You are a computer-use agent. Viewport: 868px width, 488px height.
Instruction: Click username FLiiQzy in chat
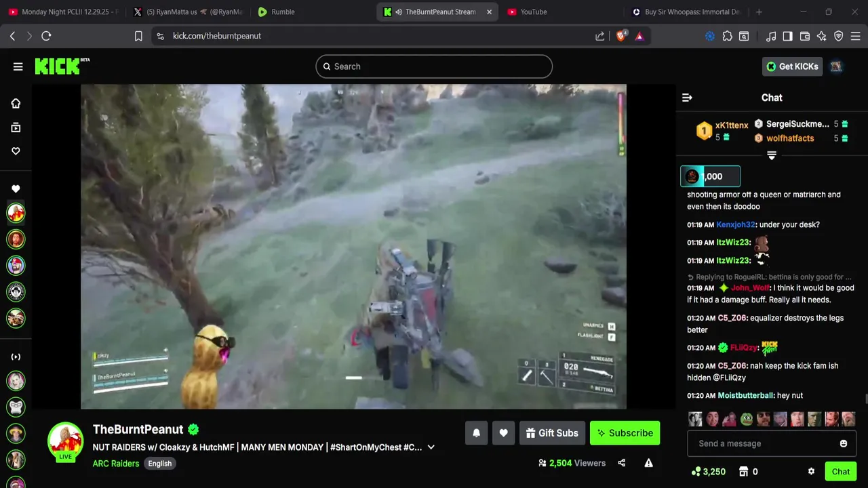coord(744,348)
